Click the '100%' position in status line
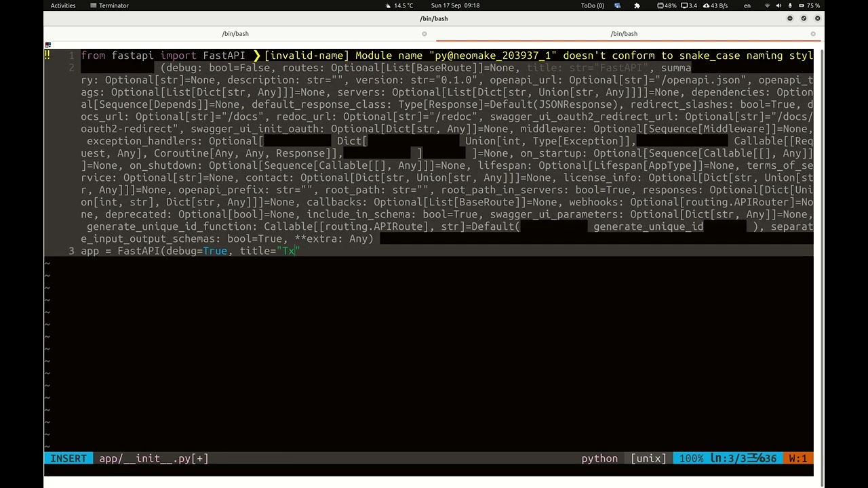The width and height of the screenshot is (868, 488). pyautogui.click(x=691, y=458)
